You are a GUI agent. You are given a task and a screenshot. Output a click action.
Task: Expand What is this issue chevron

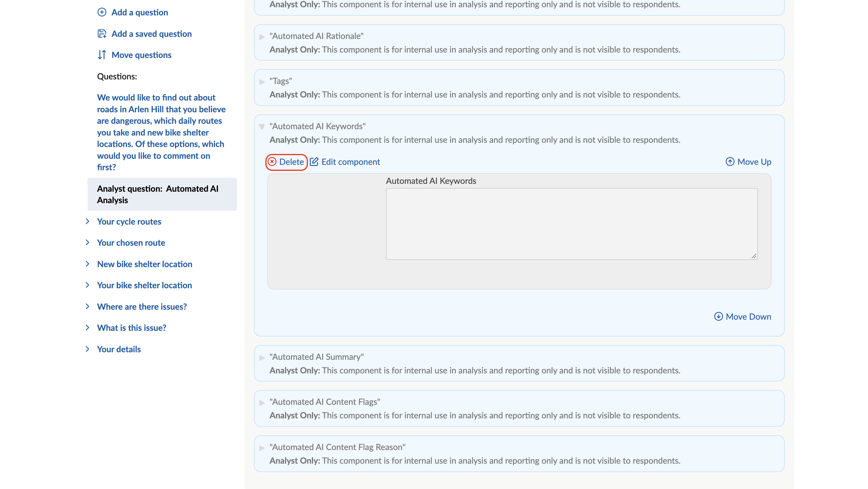(x=87, y=328)
